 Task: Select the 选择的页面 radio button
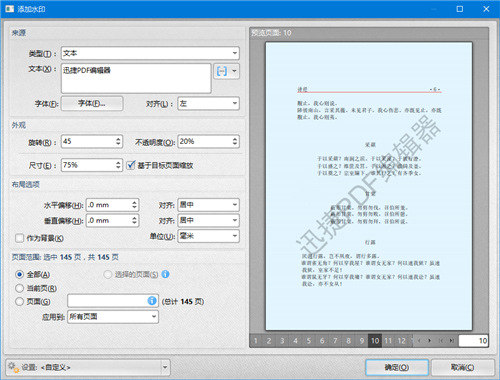[107, 274]
